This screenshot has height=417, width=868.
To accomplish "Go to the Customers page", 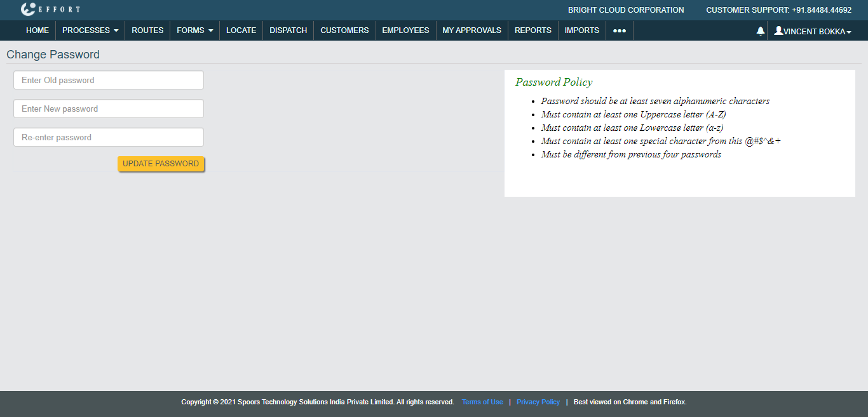I will coord(344,30).
